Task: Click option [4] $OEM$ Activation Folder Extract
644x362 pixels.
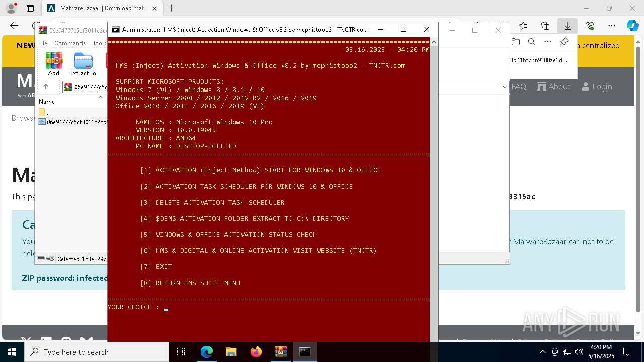Action: [x=244, y=219]
